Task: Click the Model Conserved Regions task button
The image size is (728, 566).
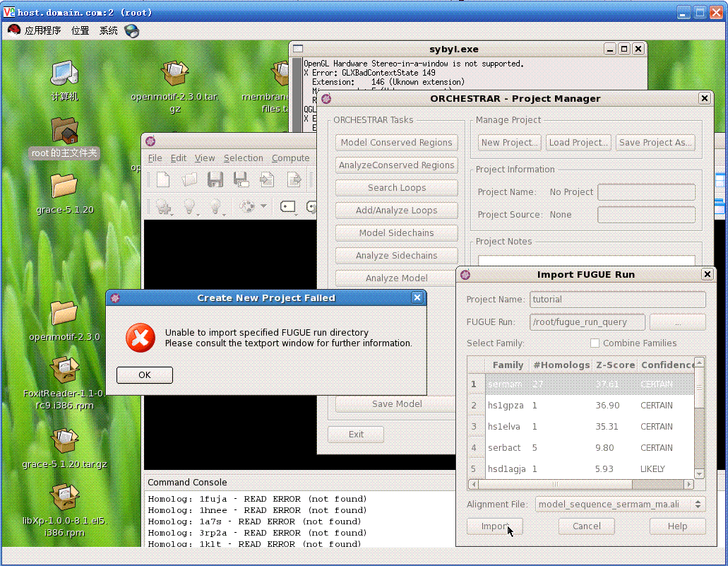Action: [397, 143]
